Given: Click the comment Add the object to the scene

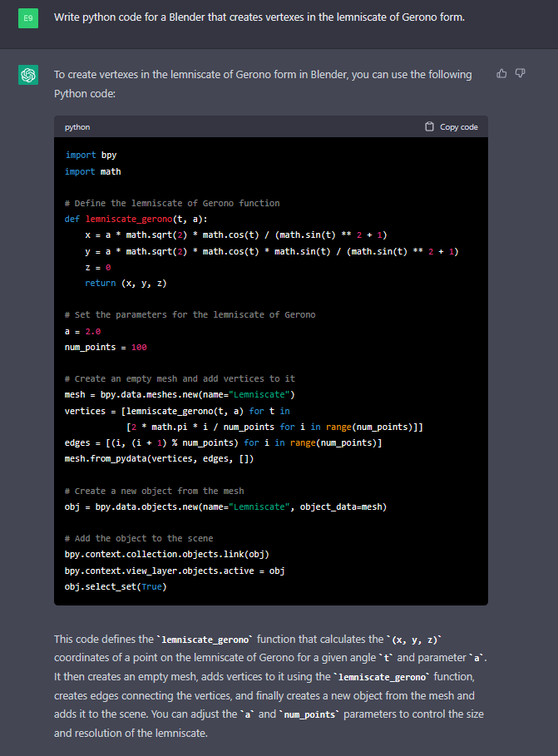Looking at the screenshot, I should [138, 538].
